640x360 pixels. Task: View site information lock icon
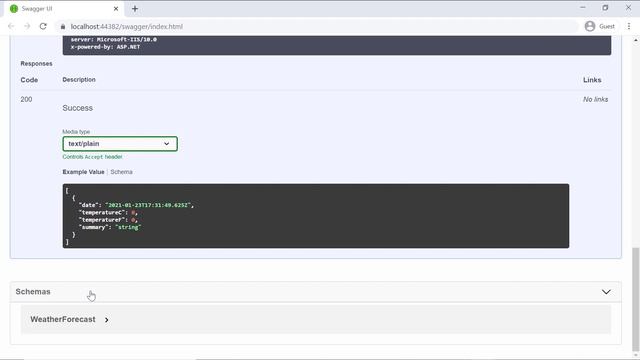point(62,27)
